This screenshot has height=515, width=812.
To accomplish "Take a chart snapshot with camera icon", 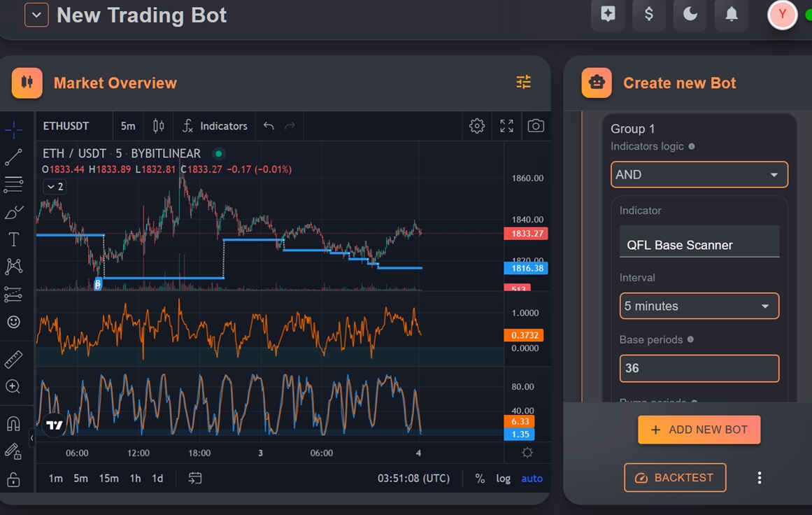I will [x=536, y=126].
